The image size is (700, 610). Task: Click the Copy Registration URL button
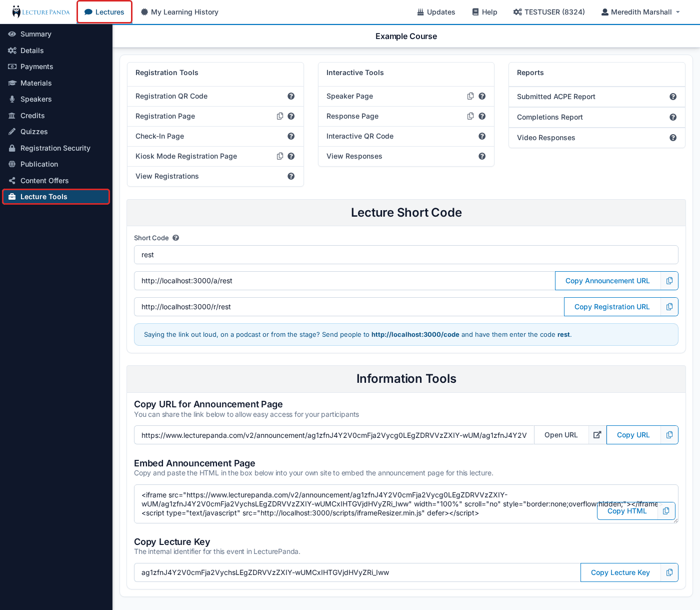tap(612, 307)
